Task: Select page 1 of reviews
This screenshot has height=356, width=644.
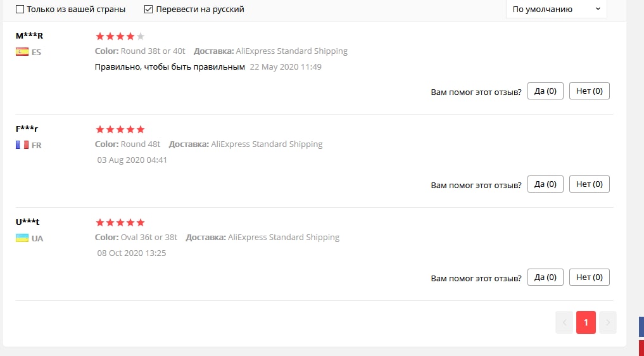Action: tap(586, 322)
